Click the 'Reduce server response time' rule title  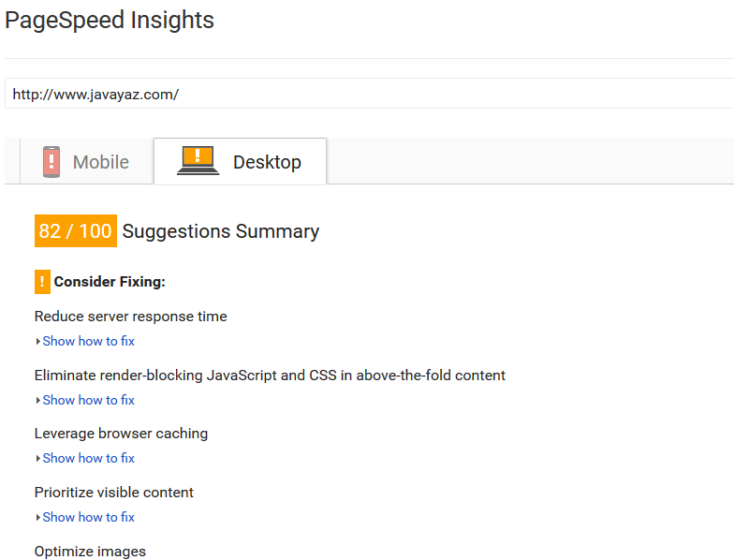click(x=130, y=317)
